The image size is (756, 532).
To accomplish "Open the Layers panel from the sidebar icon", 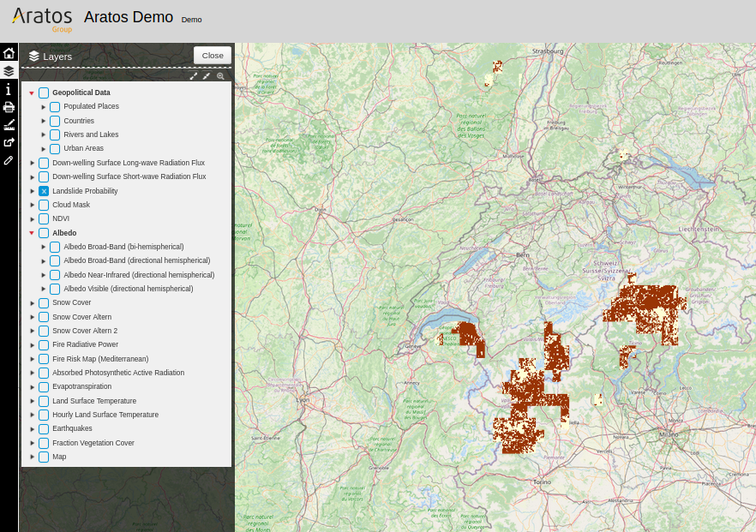I will point(9,71).
